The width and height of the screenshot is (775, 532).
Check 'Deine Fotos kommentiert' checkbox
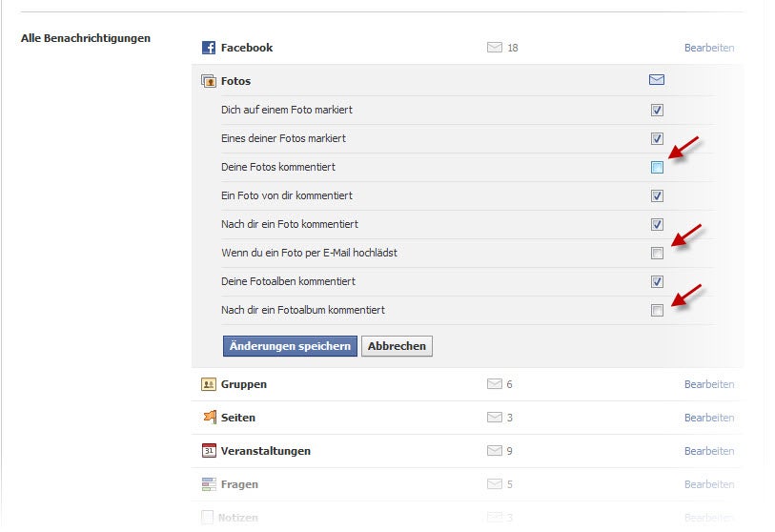tap(657, 168)
